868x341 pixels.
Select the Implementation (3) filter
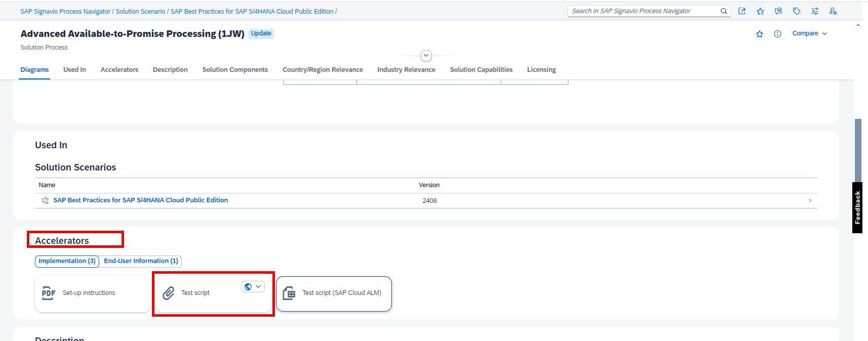(x=67, y=261)
